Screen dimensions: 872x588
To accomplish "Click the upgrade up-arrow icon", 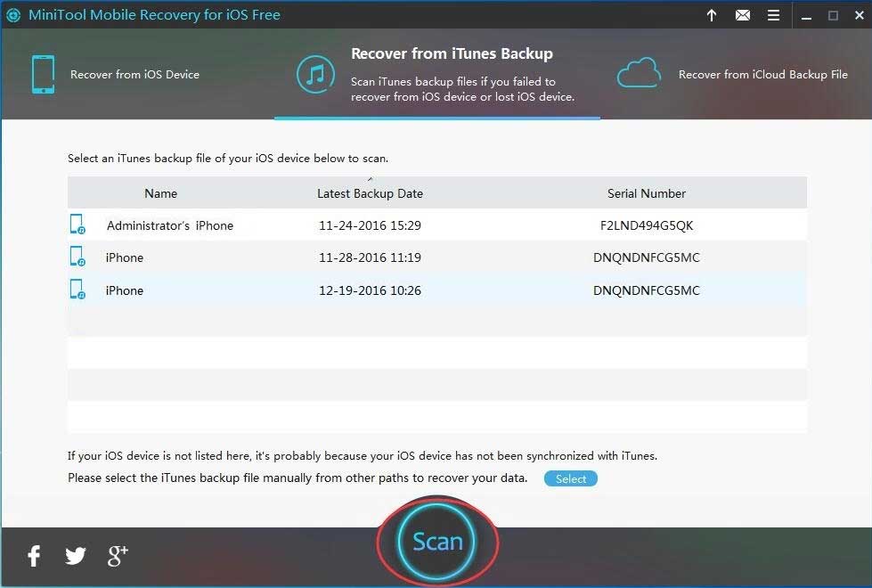I will pos(712,15).
